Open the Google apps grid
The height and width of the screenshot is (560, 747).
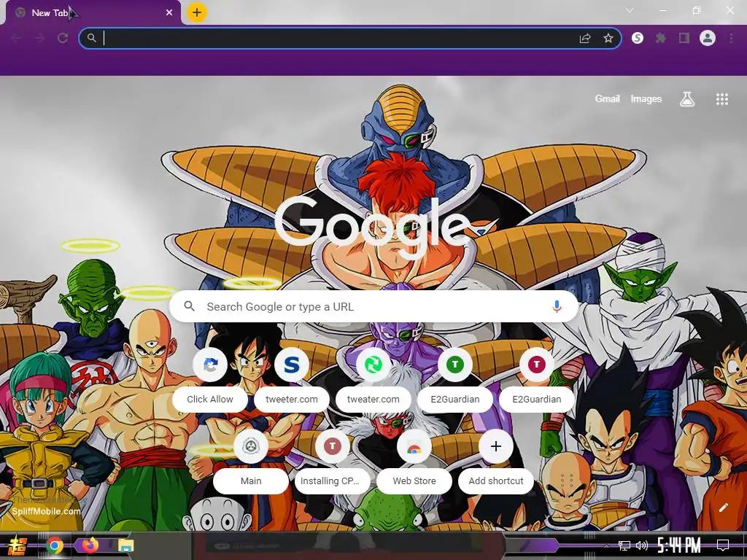tap(722, 99)
